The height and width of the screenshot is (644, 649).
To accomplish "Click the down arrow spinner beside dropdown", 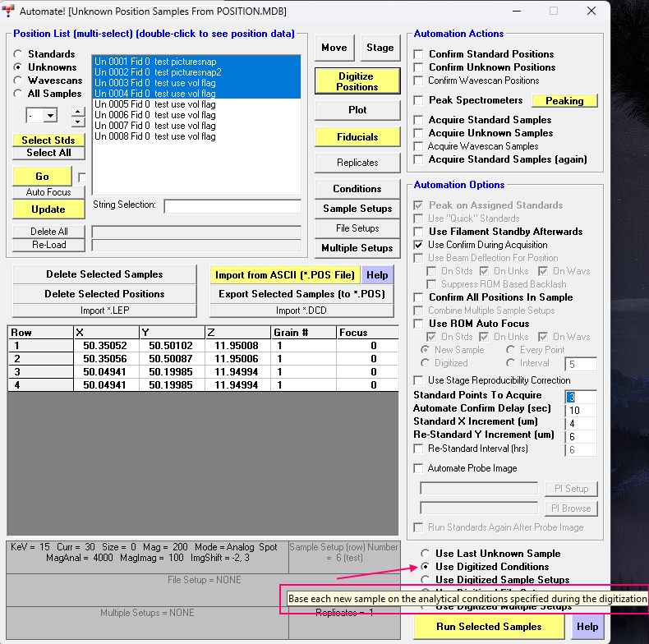I will tap(77, 122).
